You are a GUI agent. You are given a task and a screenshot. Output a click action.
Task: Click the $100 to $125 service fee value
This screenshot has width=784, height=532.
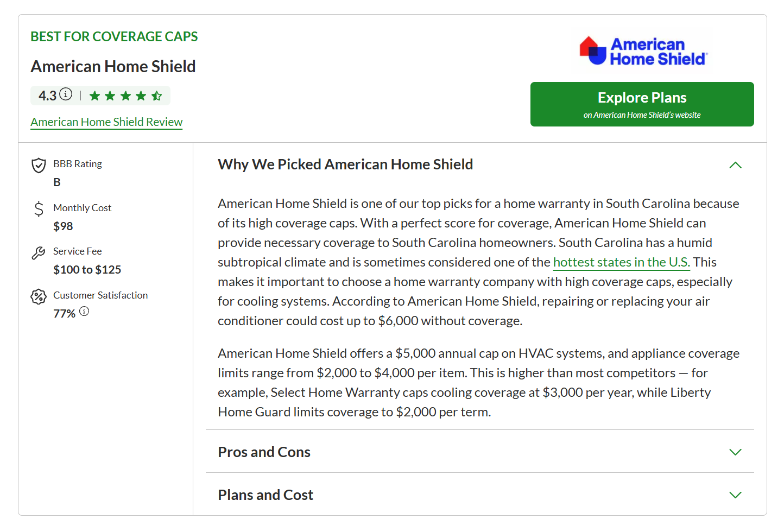[x=87, y=270]
